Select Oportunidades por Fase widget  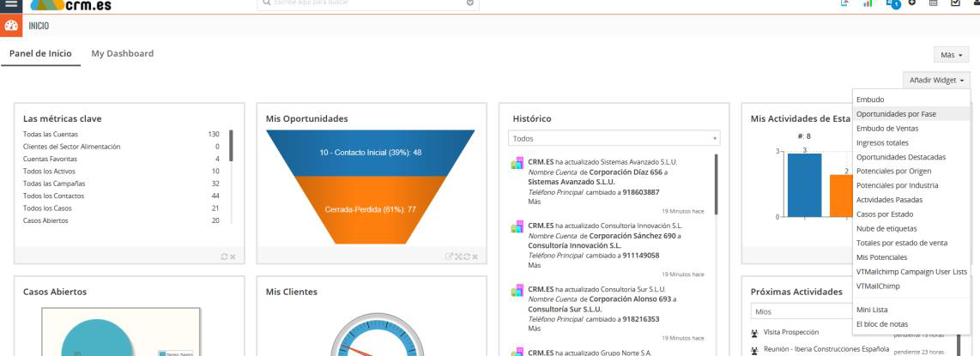click(911, 114)
